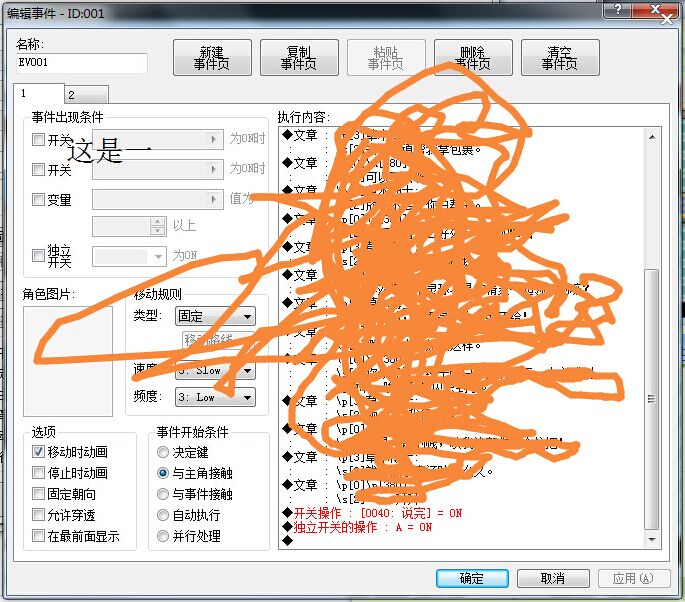Open the 速度 dropdown showing Slow
685x602 pixels.
(215, 370)
